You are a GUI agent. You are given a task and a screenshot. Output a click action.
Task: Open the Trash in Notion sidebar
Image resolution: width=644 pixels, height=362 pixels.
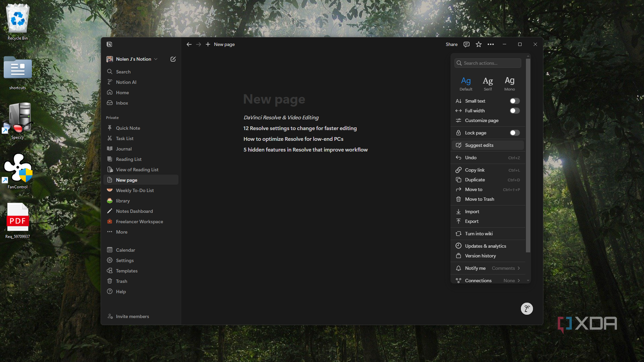click(x=141, y=281)
